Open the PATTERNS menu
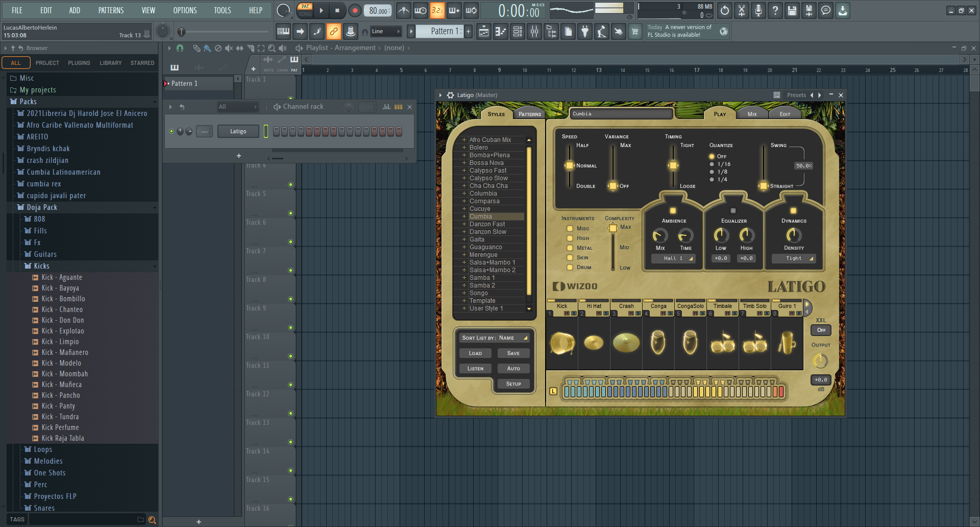980x527 pixels. pos(111,10)
